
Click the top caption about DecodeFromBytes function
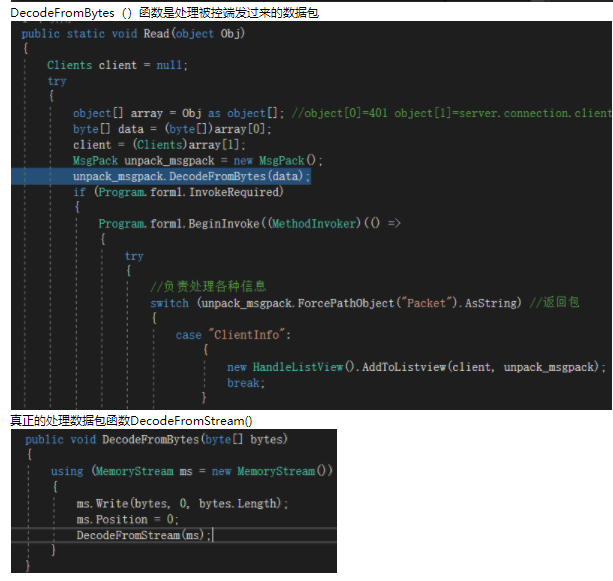[x=165, y=12]
